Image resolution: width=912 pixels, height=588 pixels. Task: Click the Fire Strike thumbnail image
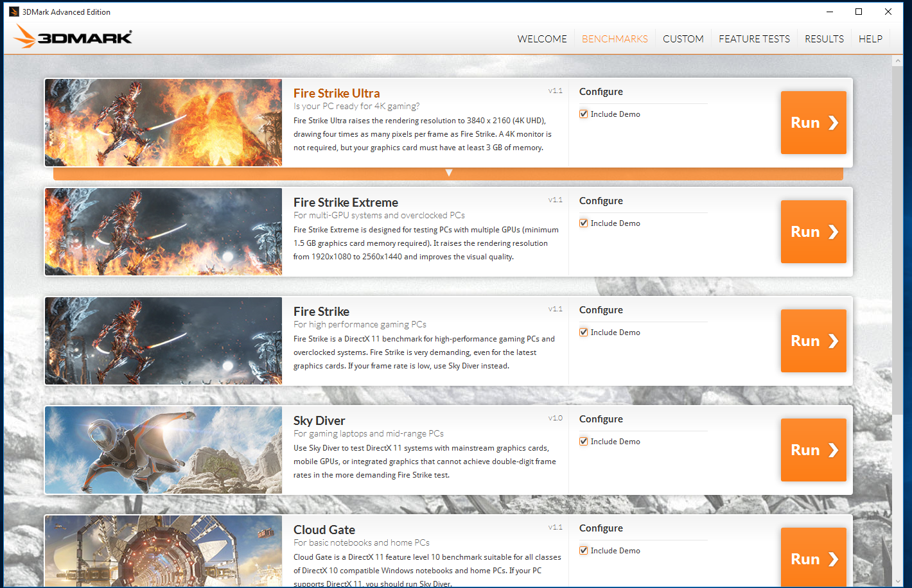(x=163, y=341)
